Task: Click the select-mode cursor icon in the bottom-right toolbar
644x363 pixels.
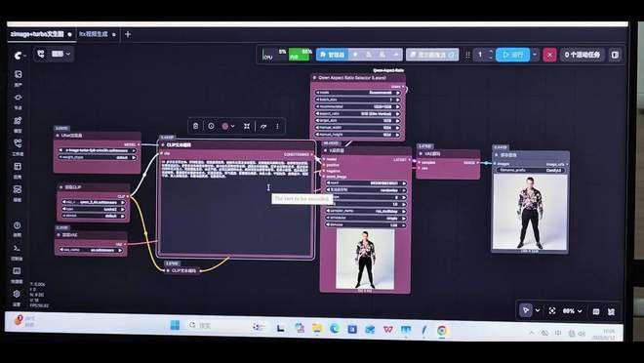Action: point(526,310)
